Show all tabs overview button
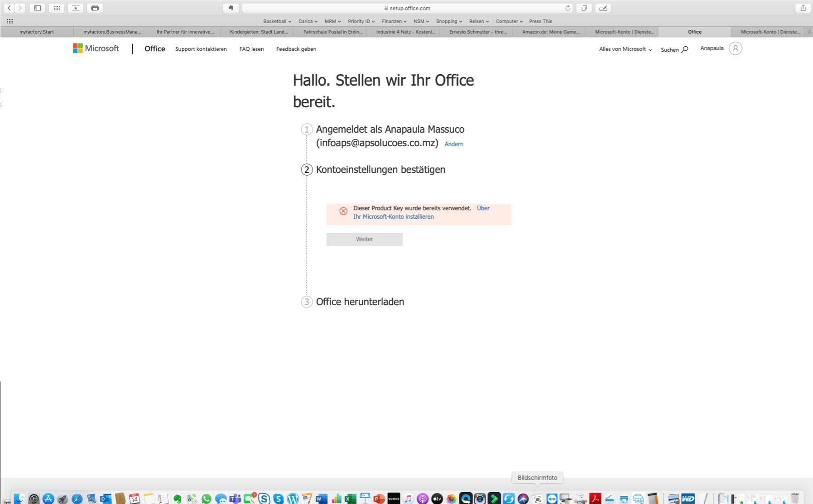Image resolution: width=813 pixels, height=504 pixels. [584, 8]
